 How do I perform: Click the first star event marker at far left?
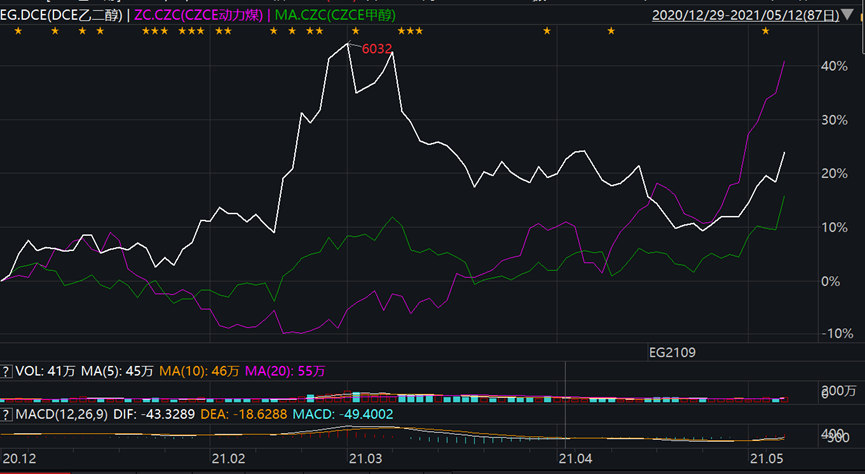(18, 31)
